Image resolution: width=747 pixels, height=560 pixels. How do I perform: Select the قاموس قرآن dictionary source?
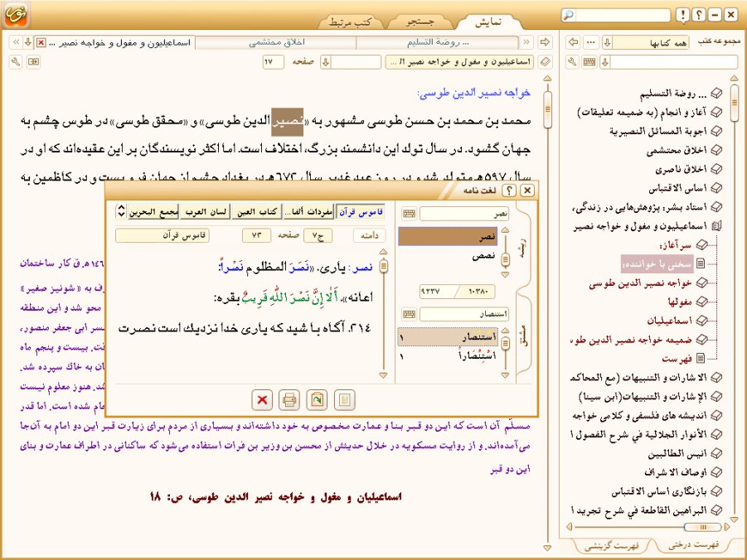(x=361, y=212)
